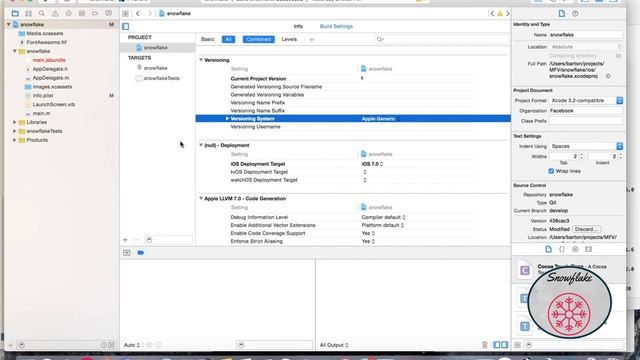
Task: Show only recently modified files filter
Action: pyautogui.click(x=104, y=345)
